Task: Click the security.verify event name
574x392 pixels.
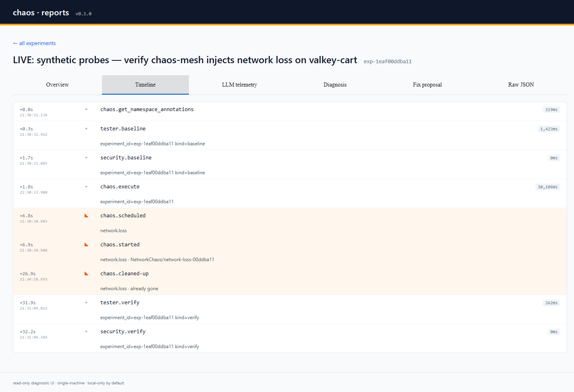Action: (x=123, y=332)
